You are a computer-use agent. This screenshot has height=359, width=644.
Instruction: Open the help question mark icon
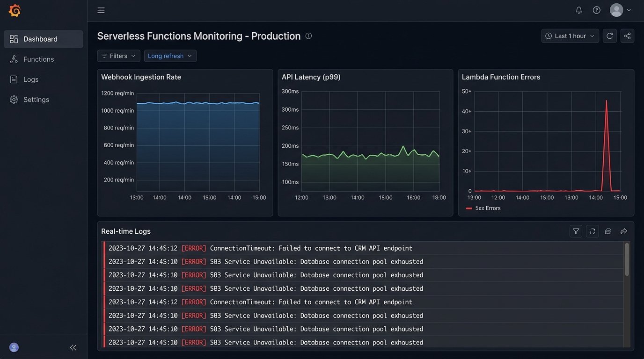596,10
